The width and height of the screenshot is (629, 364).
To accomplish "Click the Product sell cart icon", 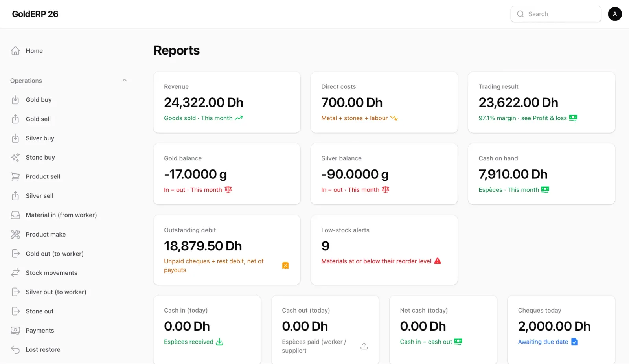I will click(15, 177).
